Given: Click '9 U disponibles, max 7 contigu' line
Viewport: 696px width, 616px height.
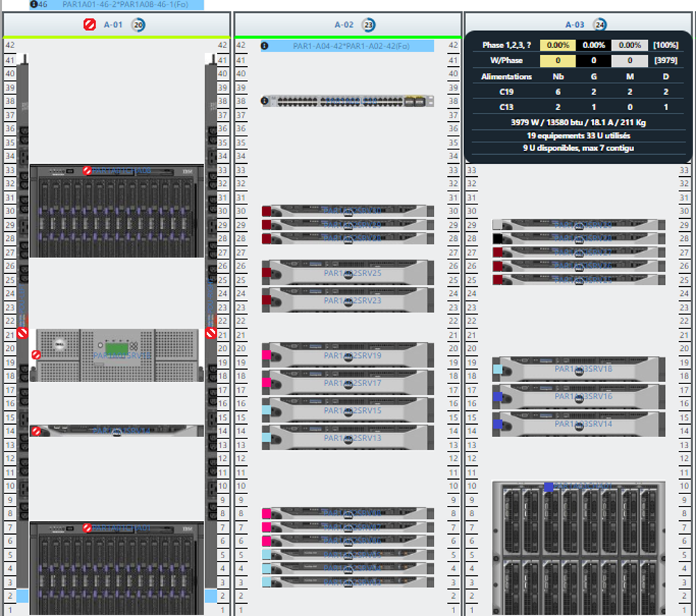Looking at the screenshot, I should click(x=578, y=148).
